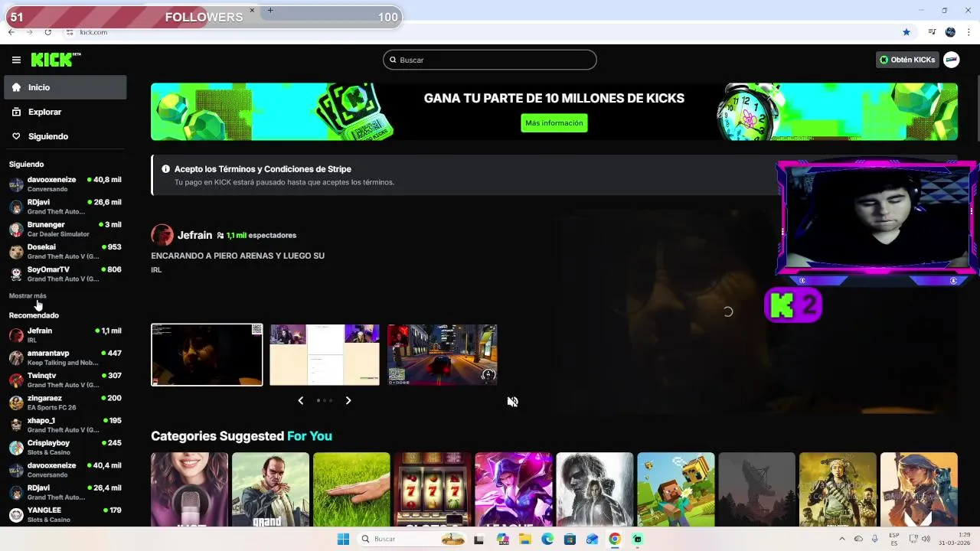Image resolution: width=980 pixels, height=551 pixels.
Task: Open the user profile avatar menu
Action: (952, 60)
